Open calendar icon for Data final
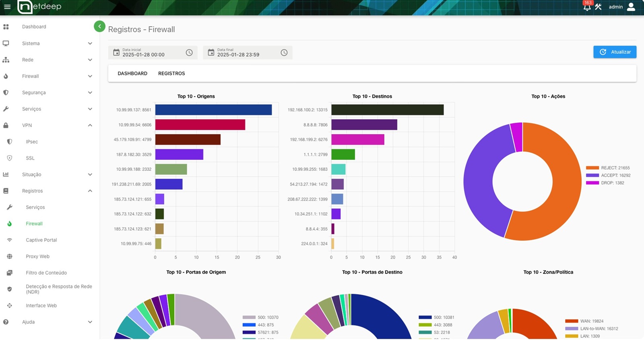The image size is (644, 340). (x=211, y=52)
